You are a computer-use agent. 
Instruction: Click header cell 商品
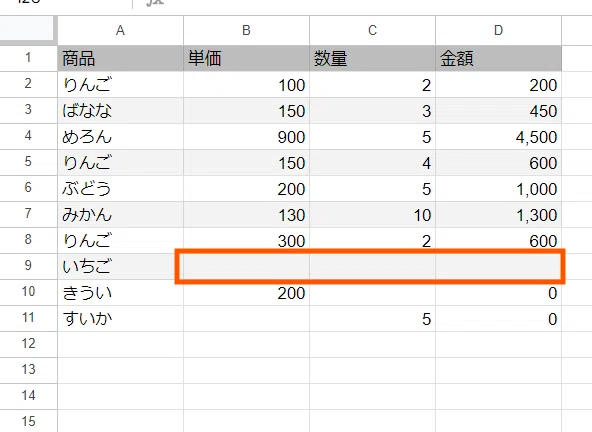coord(120,58)
